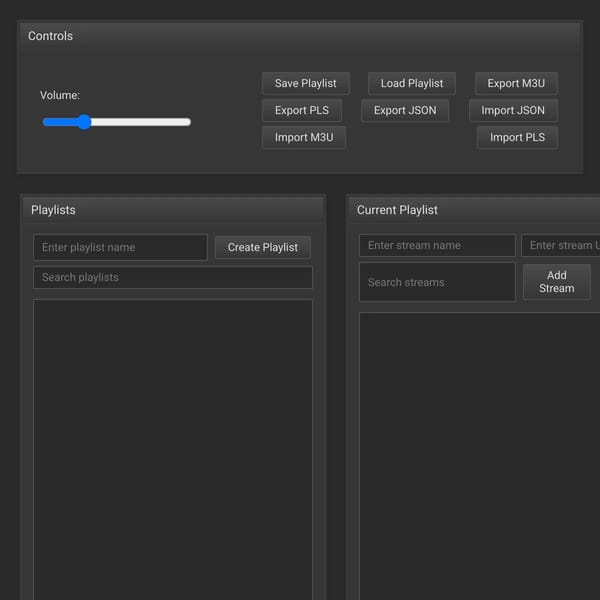The width and height of the screenshot is (600, 600).
Task: Click the 'Current Playlist' panel heading
Action: coord(397,210)
